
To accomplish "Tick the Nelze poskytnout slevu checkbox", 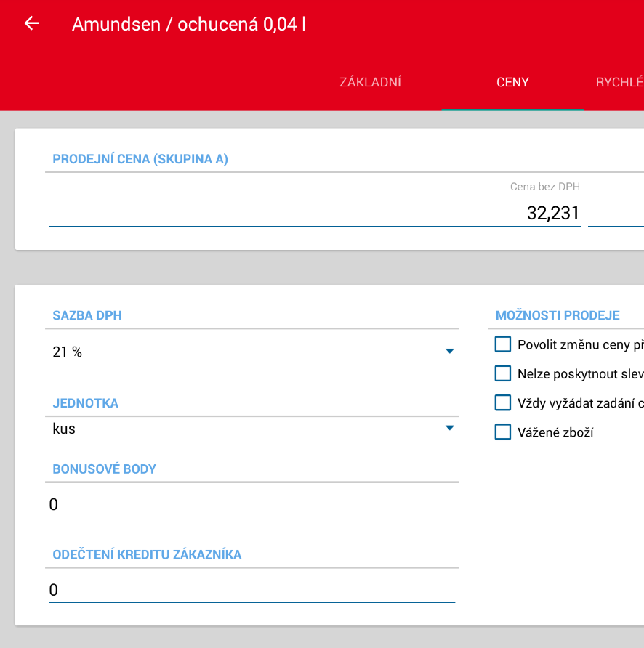I will 502,373.
